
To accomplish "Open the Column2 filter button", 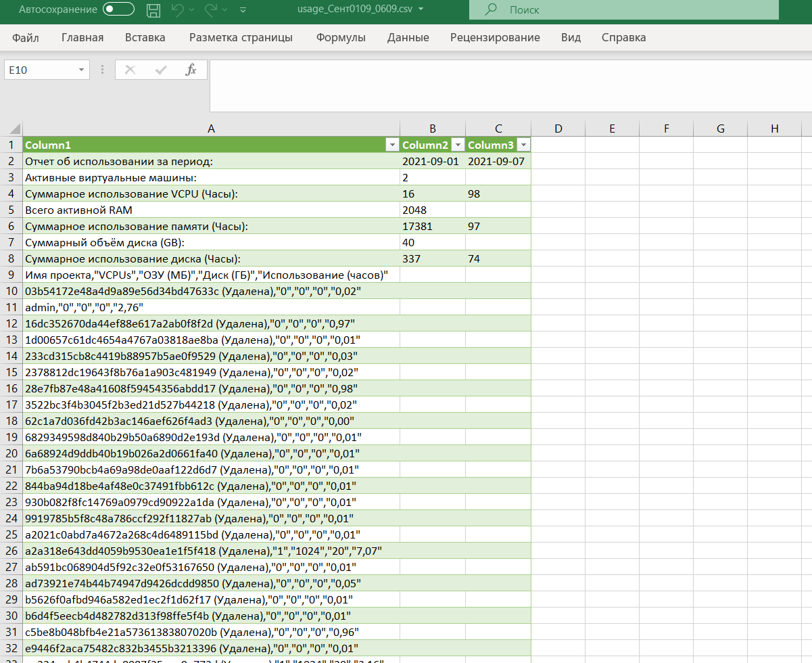I will coord(457,145).
